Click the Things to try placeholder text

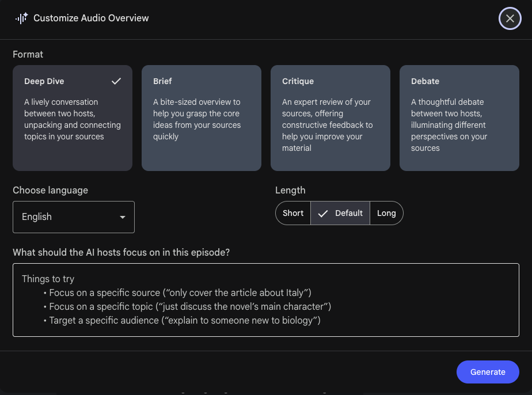pos(48,279)
